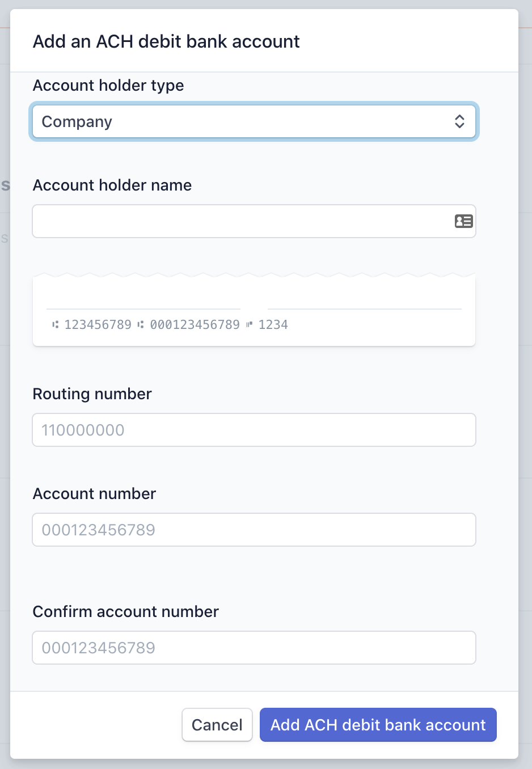
Task: Focus the Account holder name field
Action: click(254, 221)
